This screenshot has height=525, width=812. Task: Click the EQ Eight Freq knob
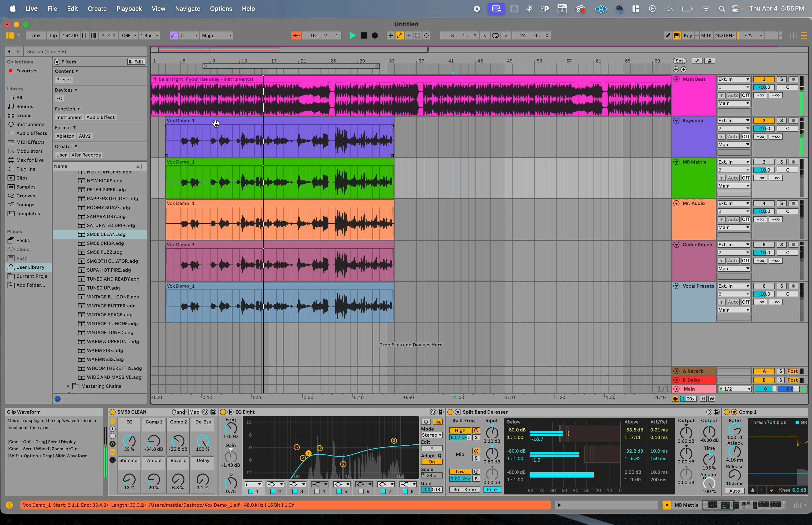pyautogui.click(x=231, y=428)
